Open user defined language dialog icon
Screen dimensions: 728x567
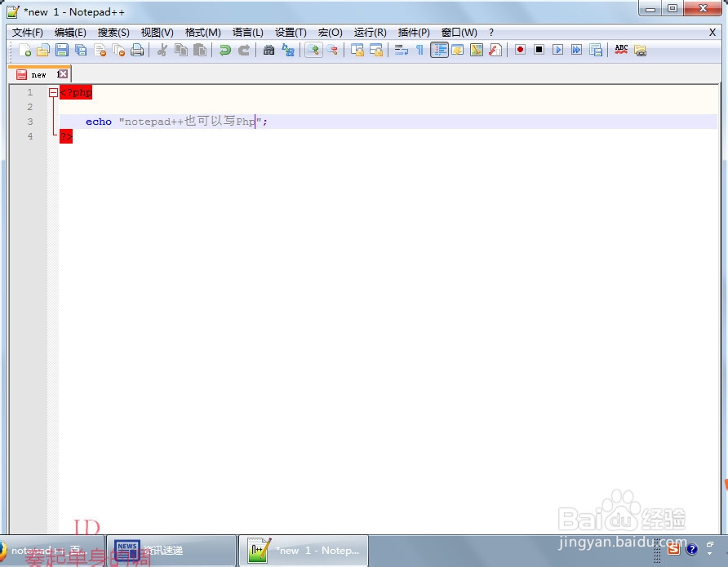(x=457, y=50)
